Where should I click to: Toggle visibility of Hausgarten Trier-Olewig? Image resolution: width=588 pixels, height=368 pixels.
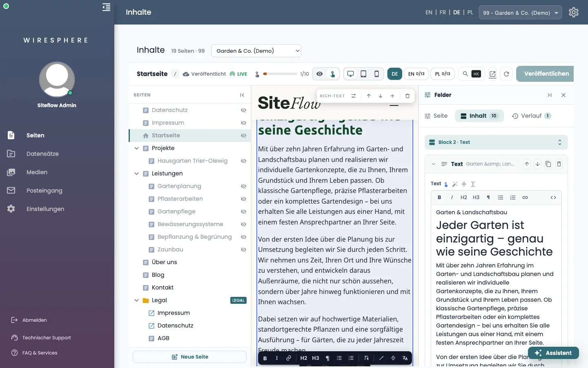coord(243,161)
